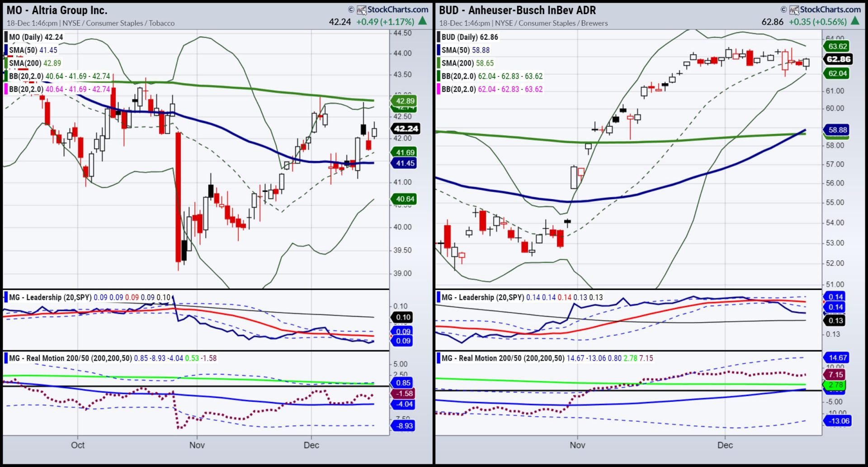The width and height of the screenshot is (868, 467).
Task: Click the '51.00' price level on BUD axis
Action: (835, 284)
